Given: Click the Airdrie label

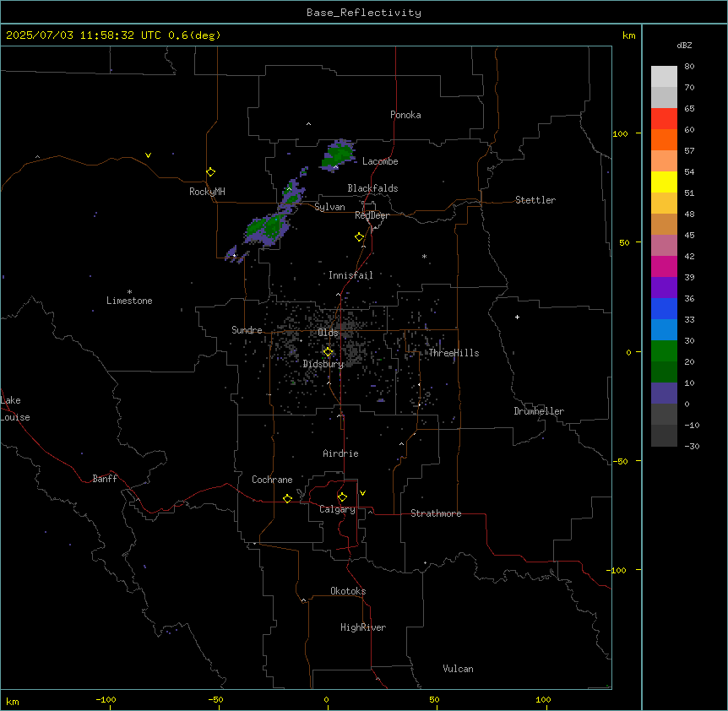Looking at the screenshot, I should (340, 453).
